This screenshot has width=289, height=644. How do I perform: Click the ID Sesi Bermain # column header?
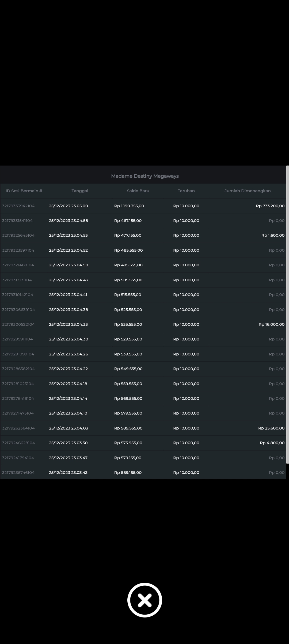[x=24, y=191]
